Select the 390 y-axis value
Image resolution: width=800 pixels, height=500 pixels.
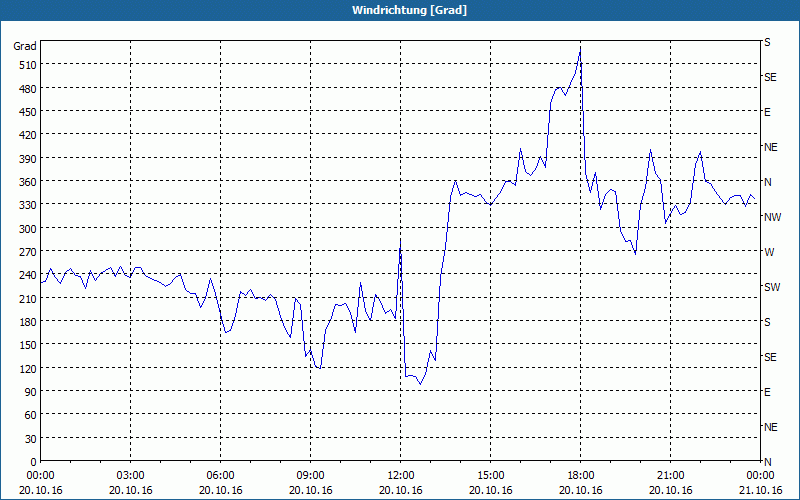pos(28,159)
